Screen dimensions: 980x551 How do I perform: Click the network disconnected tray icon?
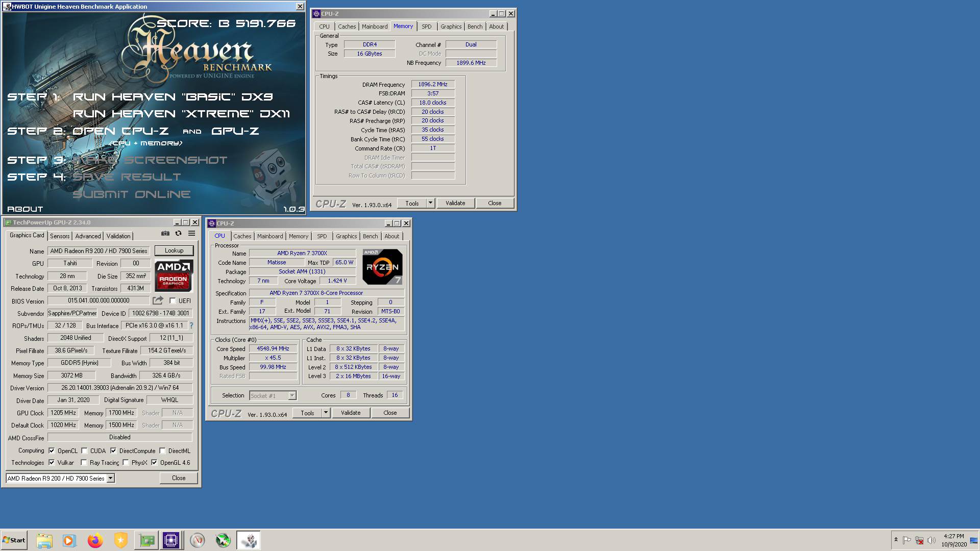[x=919, y=540]
